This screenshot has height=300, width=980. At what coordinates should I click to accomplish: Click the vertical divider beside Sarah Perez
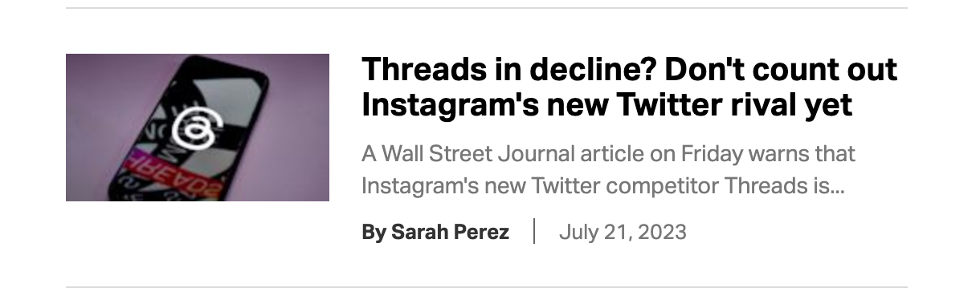click(534, 232)
